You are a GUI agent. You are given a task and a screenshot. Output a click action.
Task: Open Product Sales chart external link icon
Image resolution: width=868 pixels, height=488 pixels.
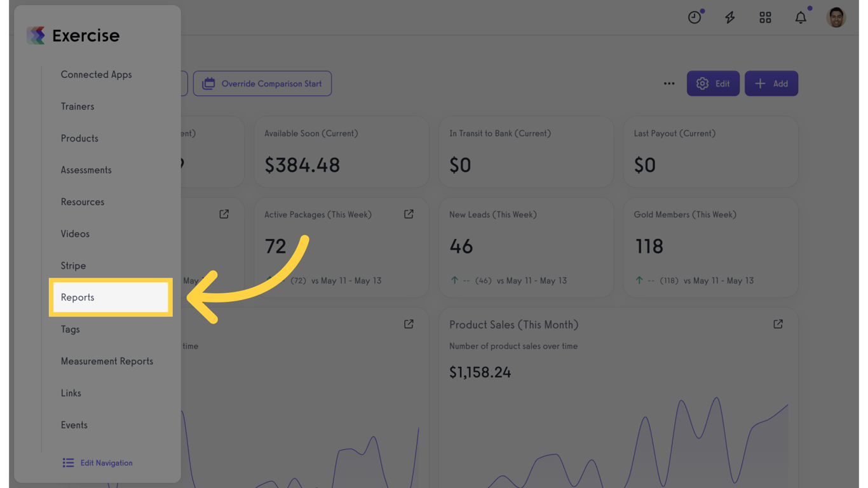(778, 324)
